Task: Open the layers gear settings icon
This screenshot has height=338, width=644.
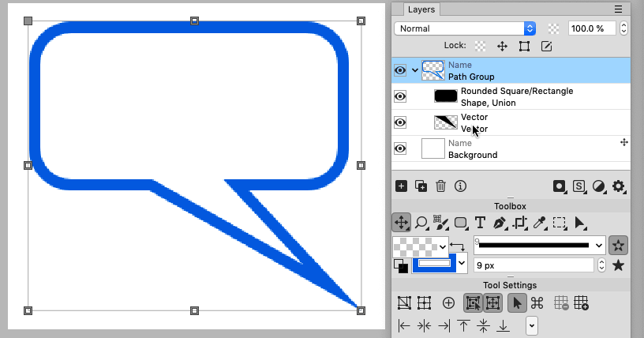Action: coord(619,186)
